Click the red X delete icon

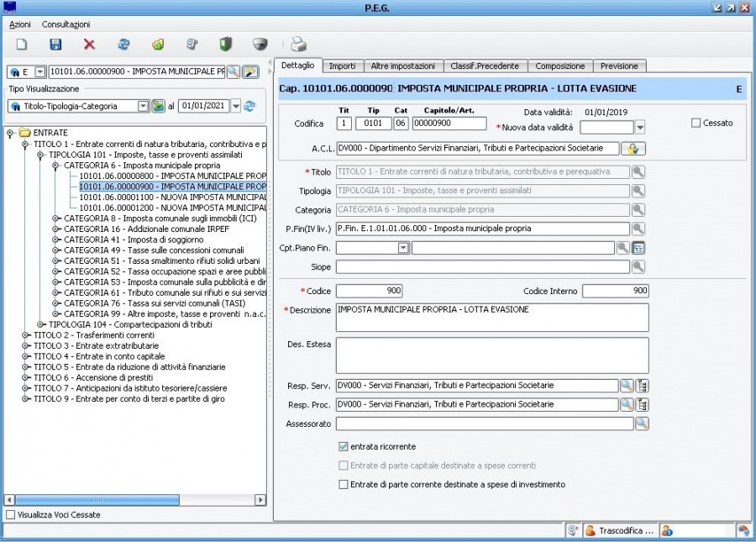(x=89, y=45)
